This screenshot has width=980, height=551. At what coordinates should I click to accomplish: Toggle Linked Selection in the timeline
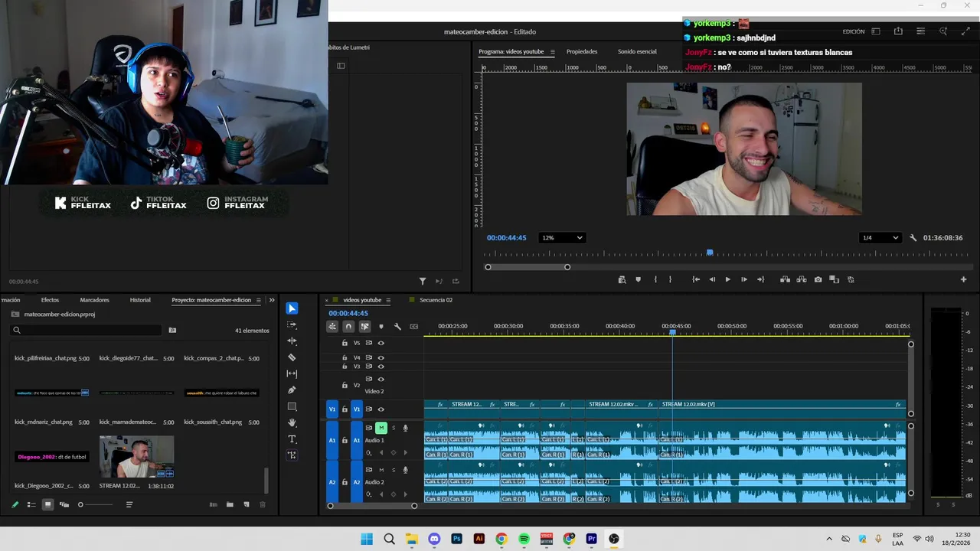[x=364, y=327]
